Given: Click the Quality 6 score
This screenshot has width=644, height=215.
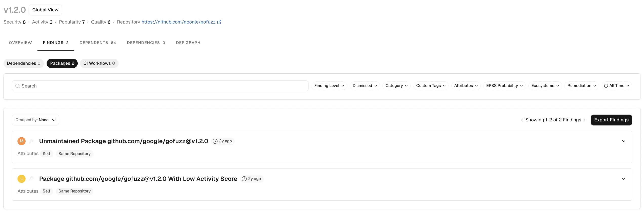Looking at the screenshot, I should pyautogui.click(x=101, y=22).
